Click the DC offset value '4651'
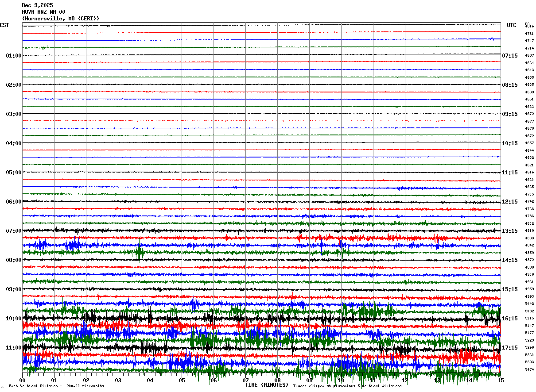 529,99
